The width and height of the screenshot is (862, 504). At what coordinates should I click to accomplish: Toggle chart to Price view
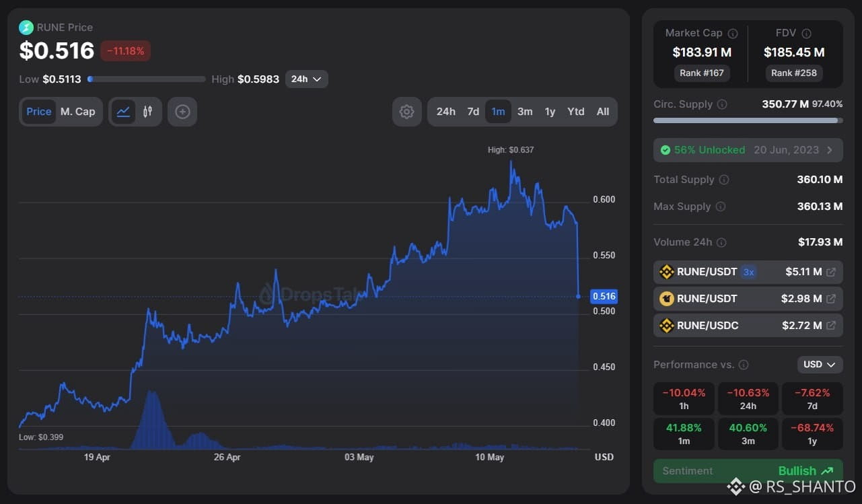39,112
